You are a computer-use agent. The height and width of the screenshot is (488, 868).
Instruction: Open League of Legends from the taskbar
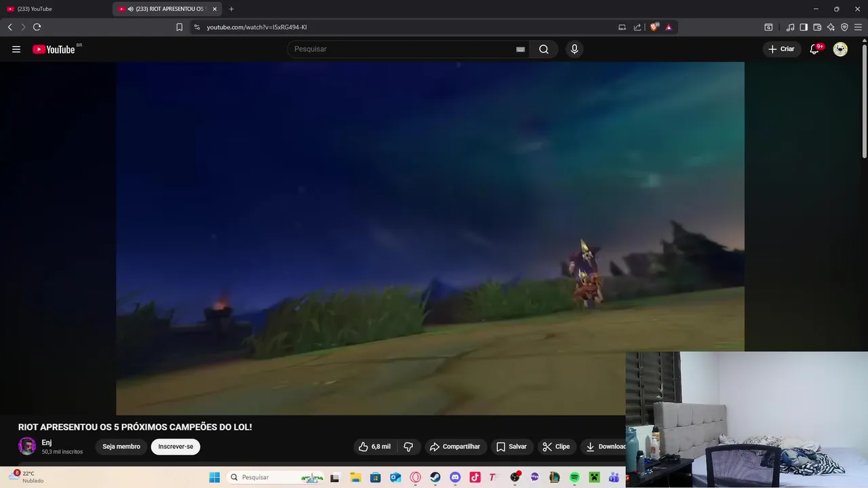(555, 477)
